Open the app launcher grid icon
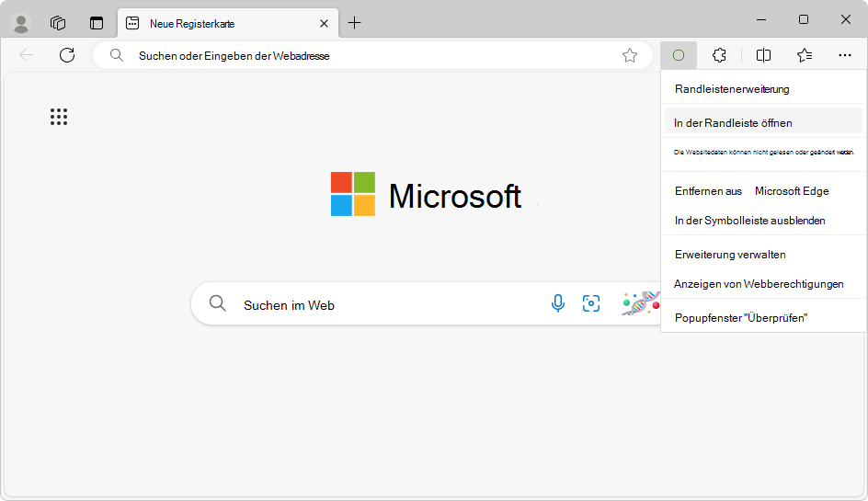The height and width of the screenshot is (501, 868). pos(59,117)
